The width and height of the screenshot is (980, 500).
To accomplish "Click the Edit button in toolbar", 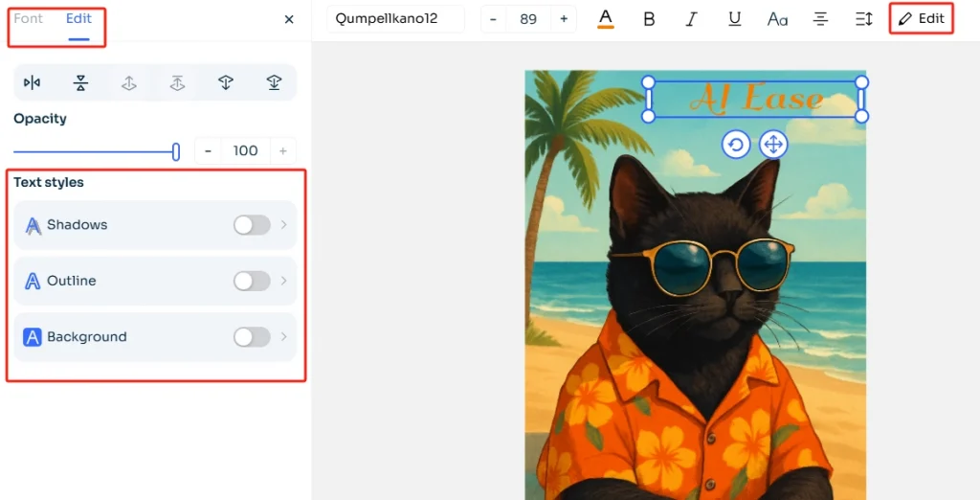I will point(922,19).
